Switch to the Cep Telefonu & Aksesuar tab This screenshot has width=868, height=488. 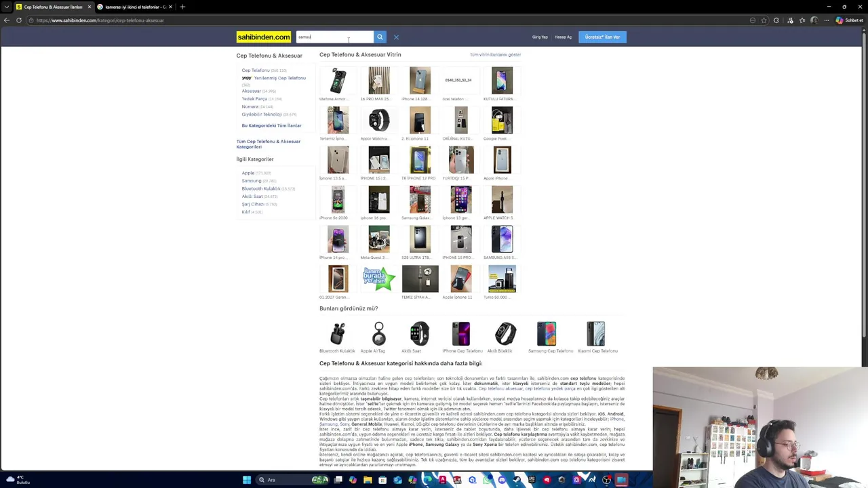[53, 7]
